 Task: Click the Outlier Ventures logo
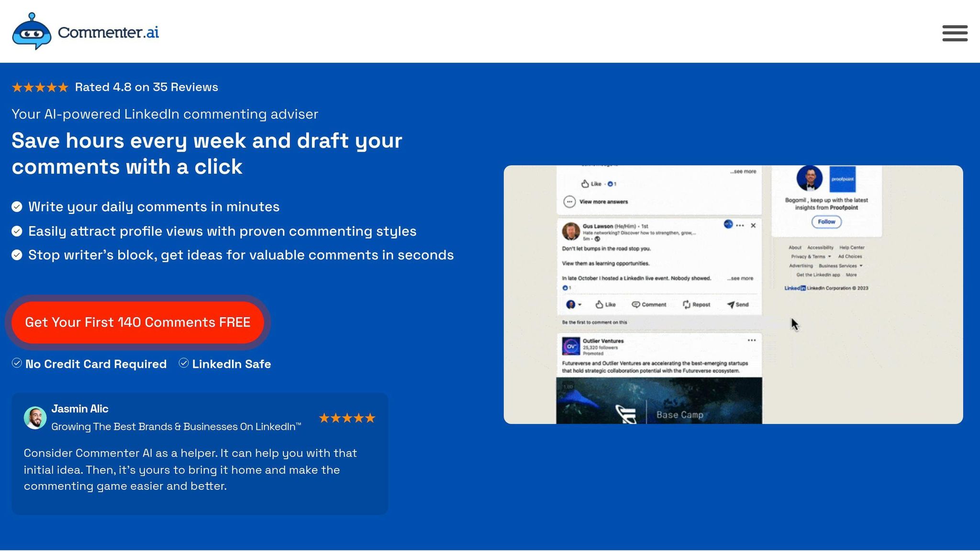[x=571, y=346]
